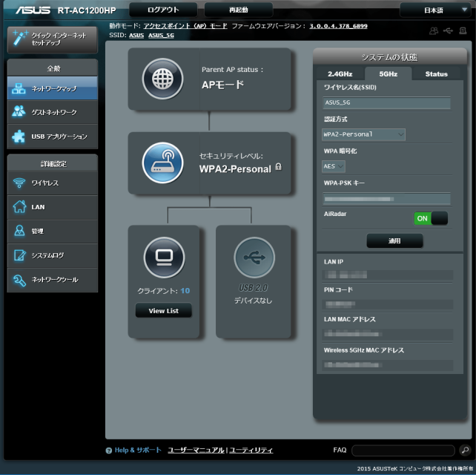
Task: Click the USB 2.0 device icon
Action: (x=254, y=258)
